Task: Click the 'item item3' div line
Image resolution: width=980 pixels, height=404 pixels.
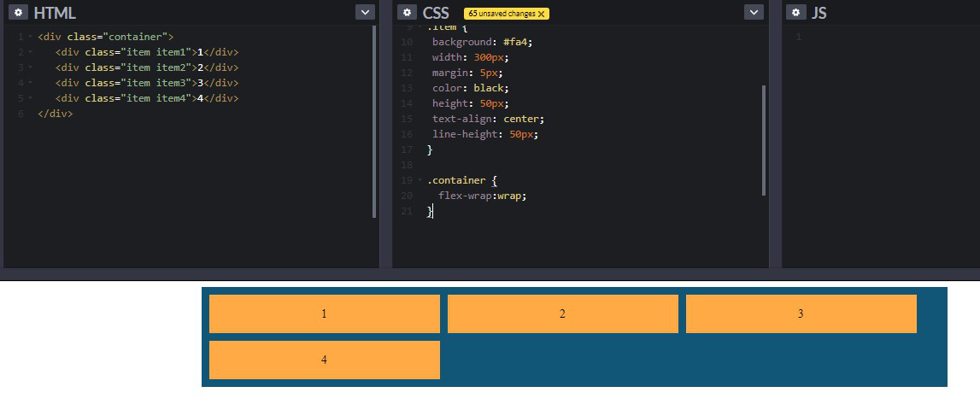Action: pyautogui.click(x=147, y=83)
